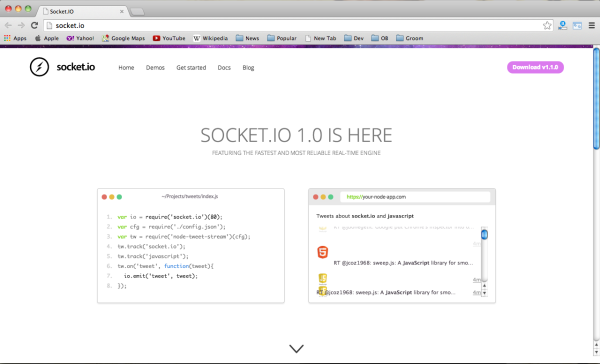Click the ~/Projects/tweets/index.js file title
This screenshot has height=364, width=600.
point(190,196)
